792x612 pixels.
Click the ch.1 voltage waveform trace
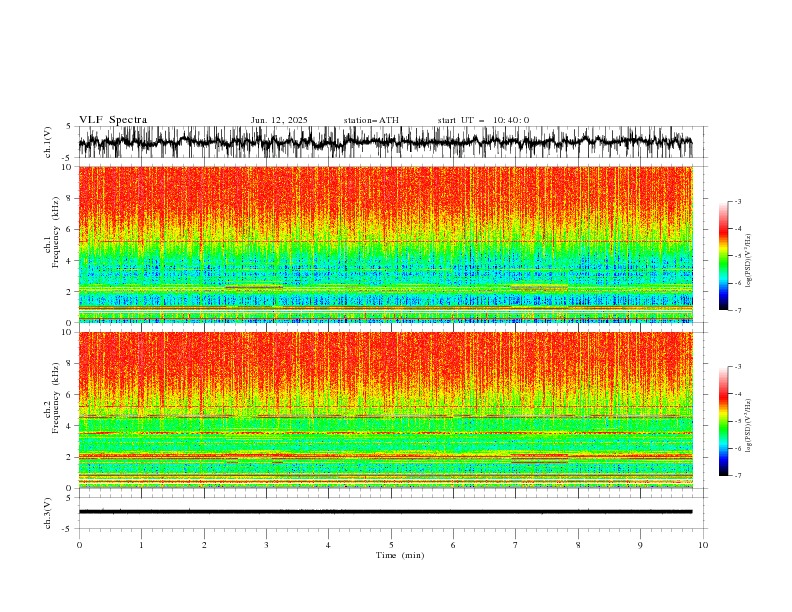(x=385, y=142)
